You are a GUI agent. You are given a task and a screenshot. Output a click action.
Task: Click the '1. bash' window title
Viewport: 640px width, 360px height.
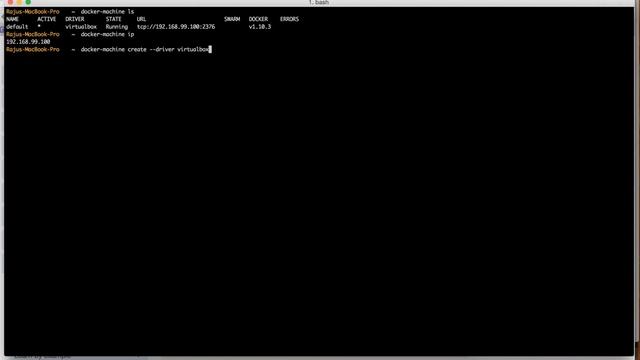point(318,2)
